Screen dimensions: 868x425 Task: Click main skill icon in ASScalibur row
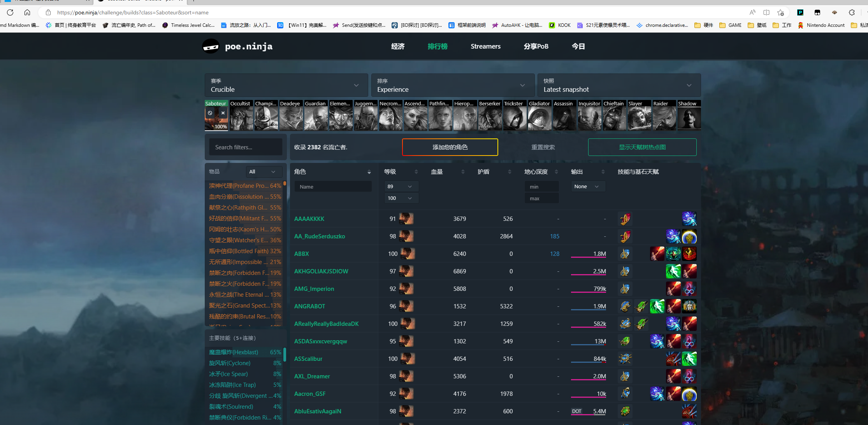click(x=625, y=359)
